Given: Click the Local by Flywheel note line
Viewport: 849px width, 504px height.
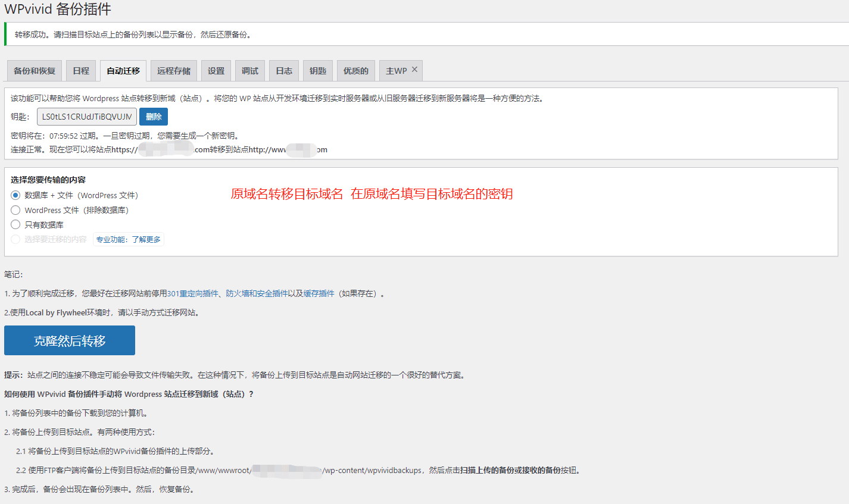Looking at the screenshot, I should click(x=102, y=312).
